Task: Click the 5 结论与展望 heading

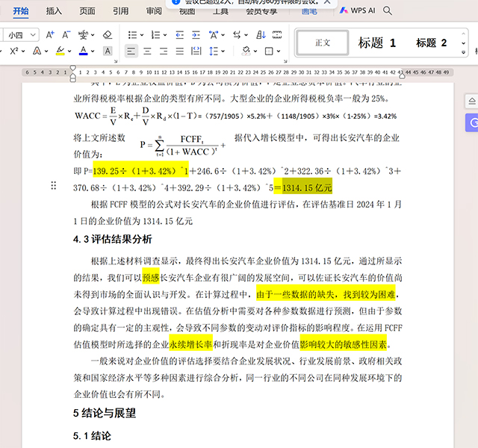Action: (x=105, y=413)
